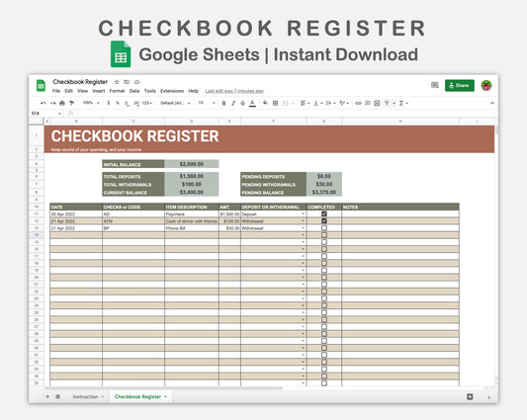
Task: Open Withdrawal dropdown in Phone Bill row
Action: point(304,228)
